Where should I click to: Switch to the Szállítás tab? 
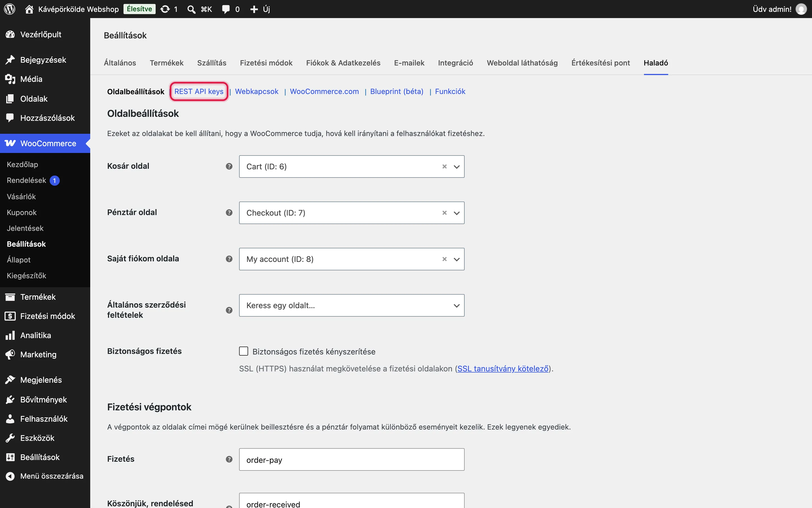click(212, 63)
